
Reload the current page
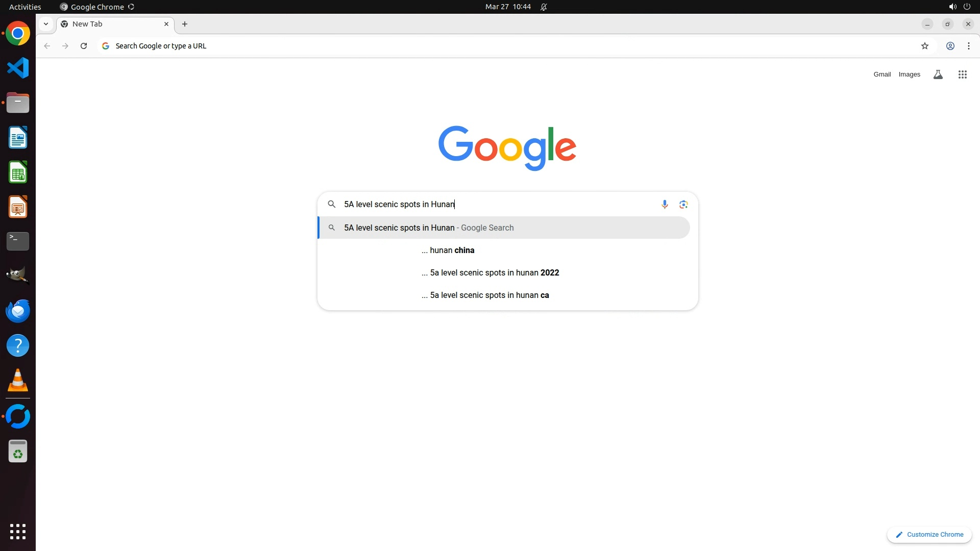click(x=84, y=46)
